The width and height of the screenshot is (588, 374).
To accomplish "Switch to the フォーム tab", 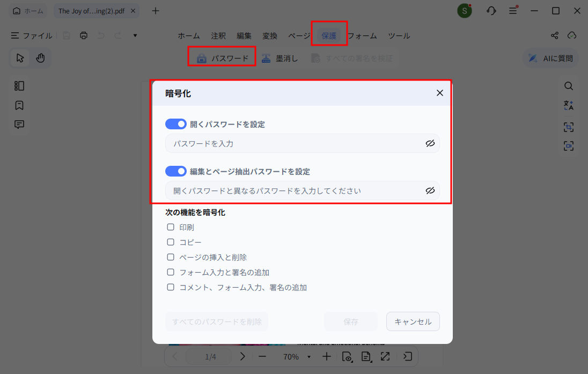I will (x=362, y=35).
